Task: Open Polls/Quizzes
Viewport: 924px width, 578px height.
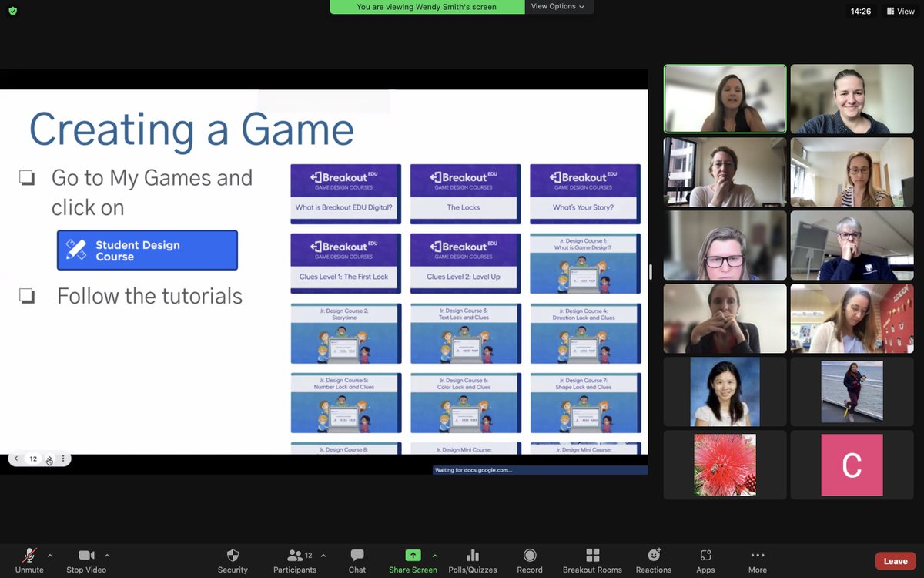Action: [473, 560]
